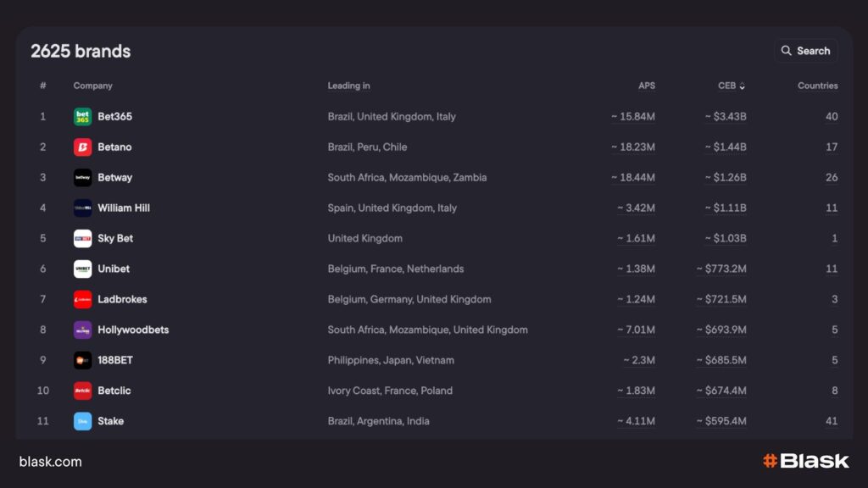Click the blue Stake logo icon
This screenshot has height=488, width=868.
pyautogui.click(x=82, y=421)
